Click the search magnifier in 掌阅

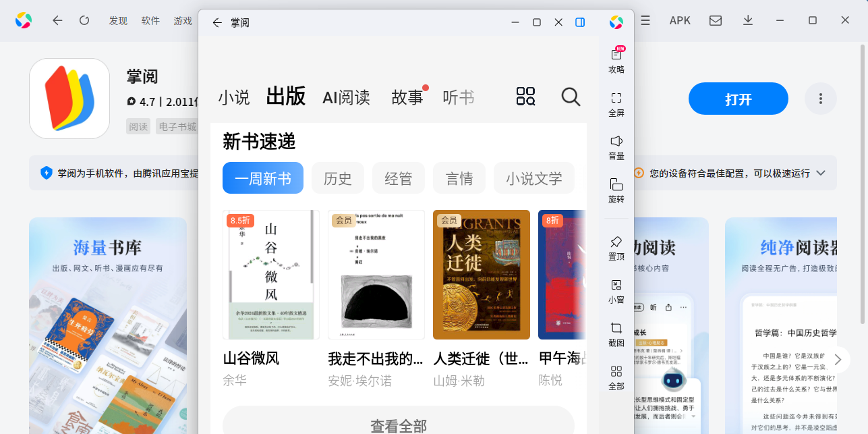[x=571, y=97]
